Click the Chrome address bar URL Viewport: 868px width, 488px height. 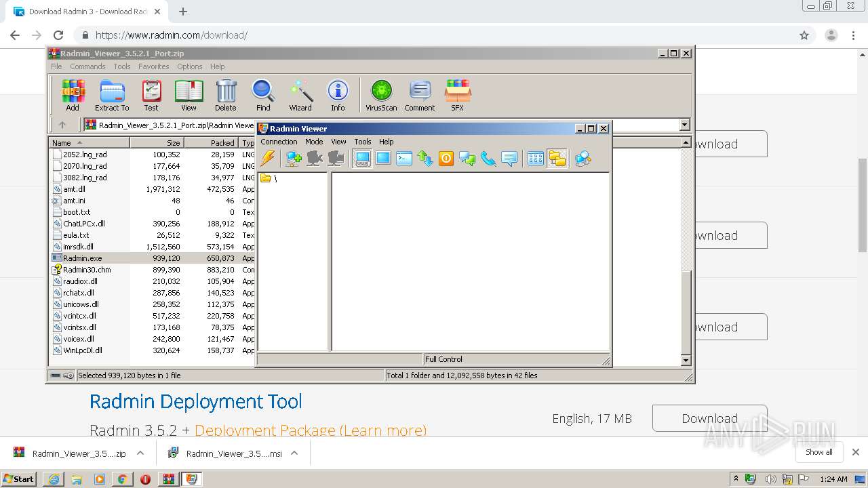[x=172, y=35]
